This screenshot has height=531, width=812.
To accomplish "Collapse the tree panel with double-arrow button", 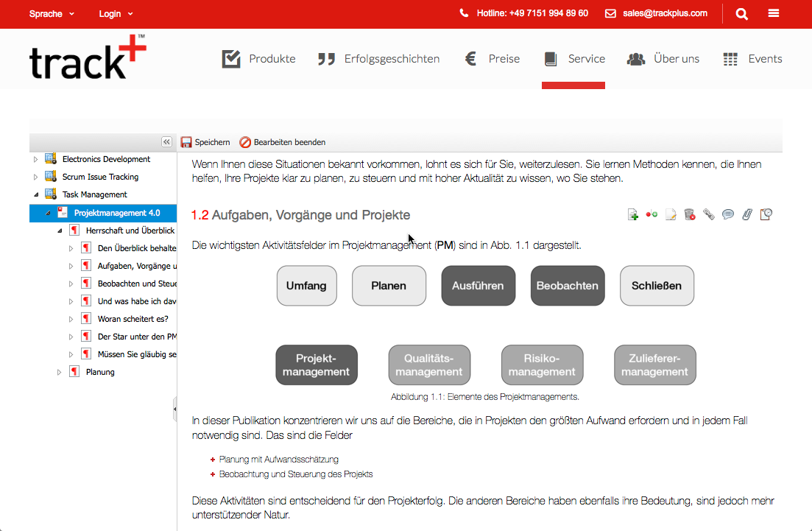I will point(167,142).
